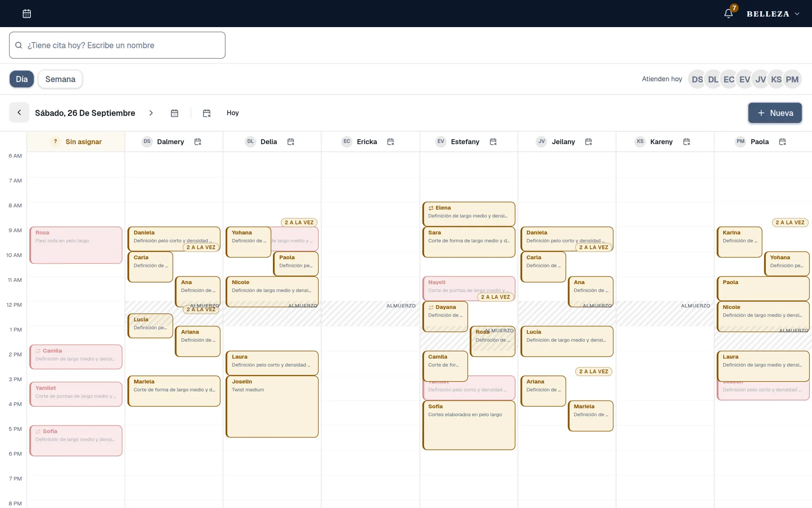This screenshot has width=812, height=508.
Task: Open Laura's appointment under Paola
Action: click(763, 366)
